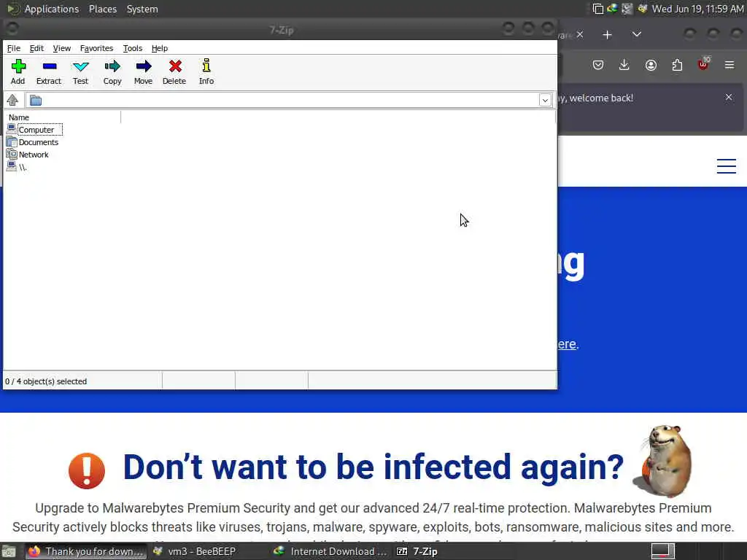Click the Add toolbar icon in 7-Zip

(x=18, y=72)
